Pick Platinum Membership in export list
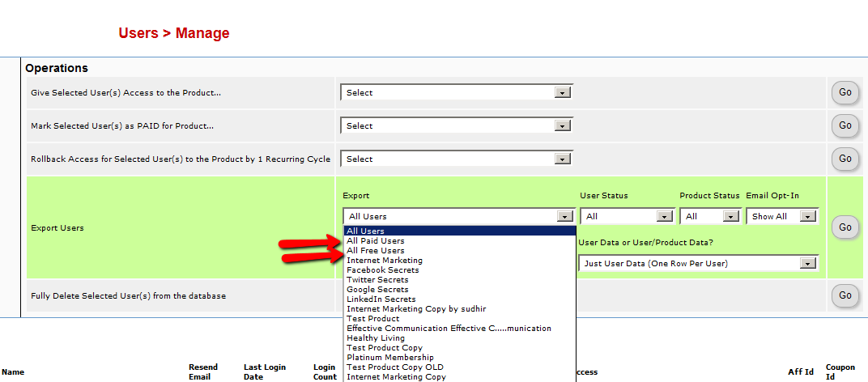 point(390,358)
